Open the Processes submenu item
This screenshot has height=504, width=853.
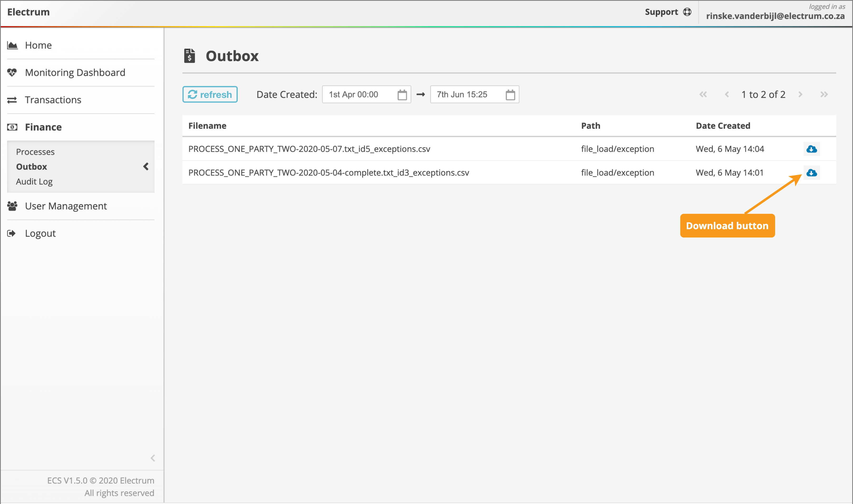pyautogui.click(x=35, y=152)
